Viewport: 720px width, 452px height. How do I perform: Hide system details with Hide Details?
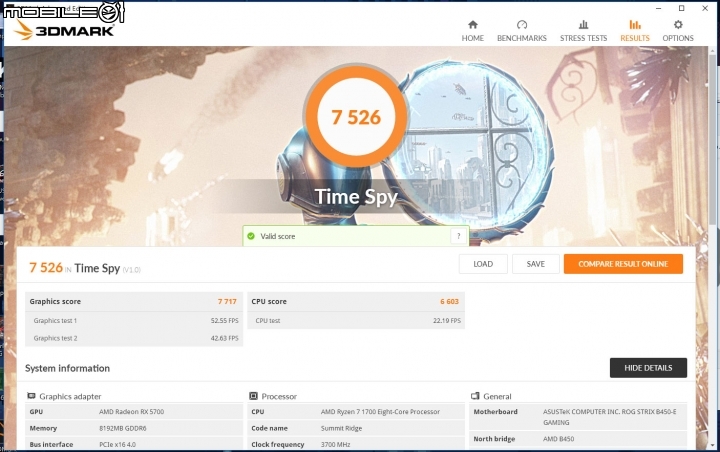648,368
